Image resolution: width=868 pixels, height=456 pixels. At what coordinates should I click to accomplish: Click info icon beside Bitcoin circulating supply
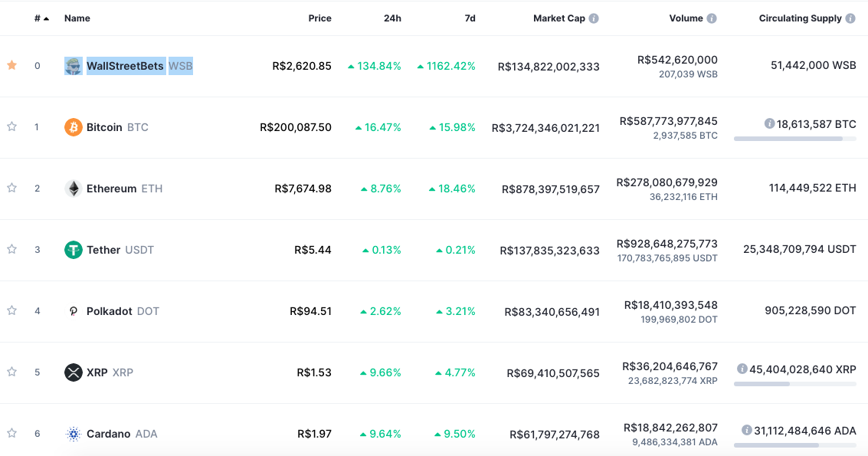tap(769, 123)
